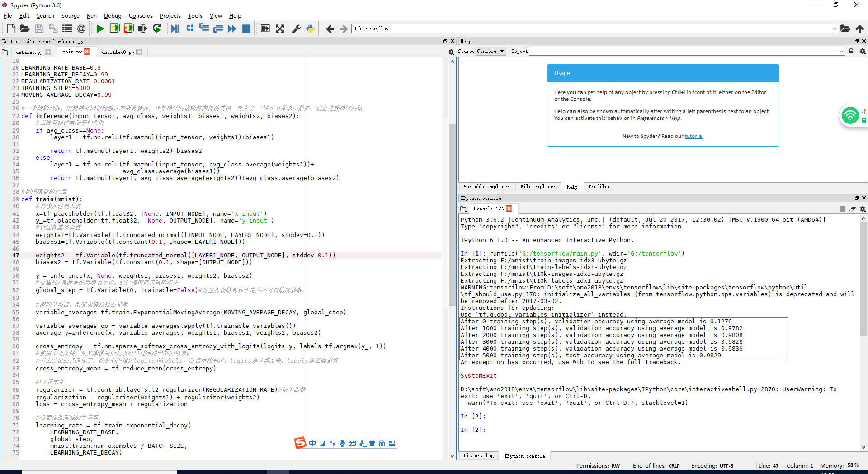Open Sogou soft keyboard icon

click(352, 443)
